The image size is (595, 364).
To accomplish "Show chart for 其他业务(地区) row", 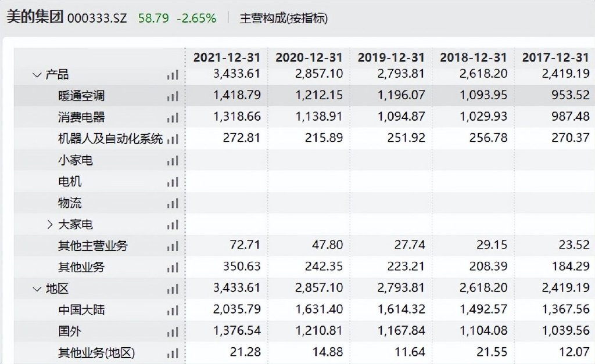I will (172, 353).
